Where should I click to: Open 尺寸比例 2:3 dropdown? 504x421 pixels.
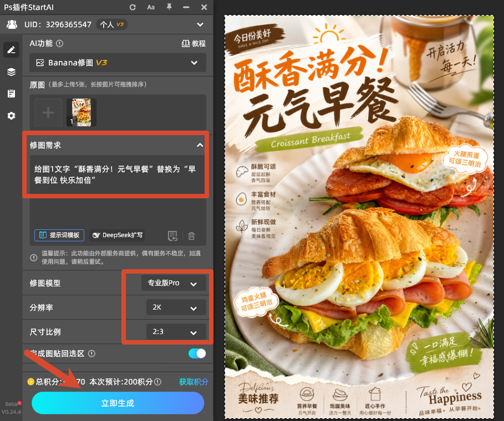(x=176, y=332)
